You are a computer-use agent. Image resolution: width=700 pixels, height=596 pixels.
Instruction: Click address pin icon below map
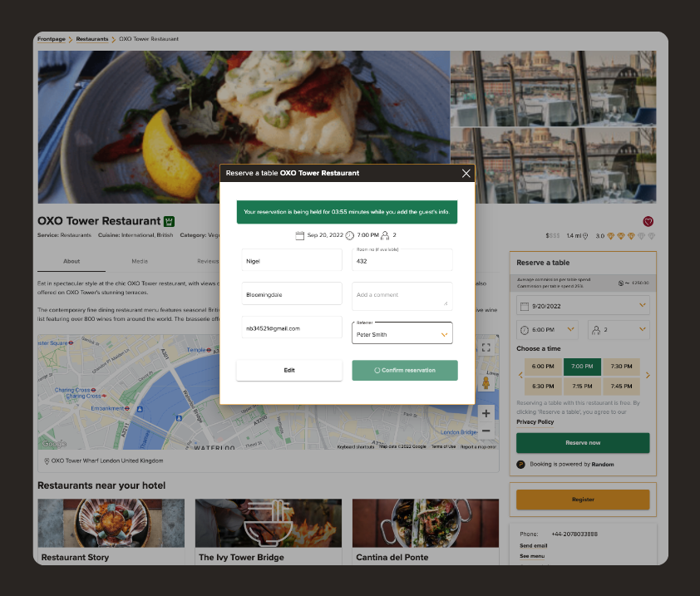click(47, 461)
